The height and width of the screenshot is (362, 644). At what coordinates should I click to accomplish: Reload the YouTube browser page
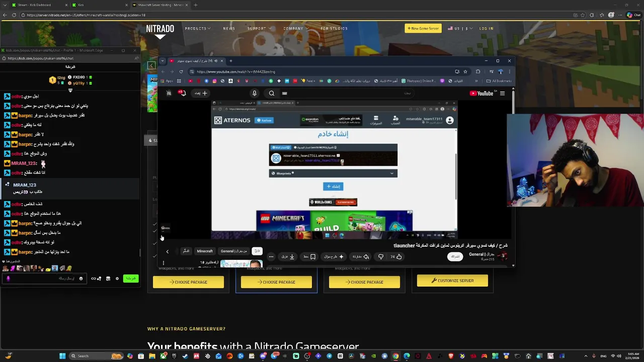coord(181,71)
